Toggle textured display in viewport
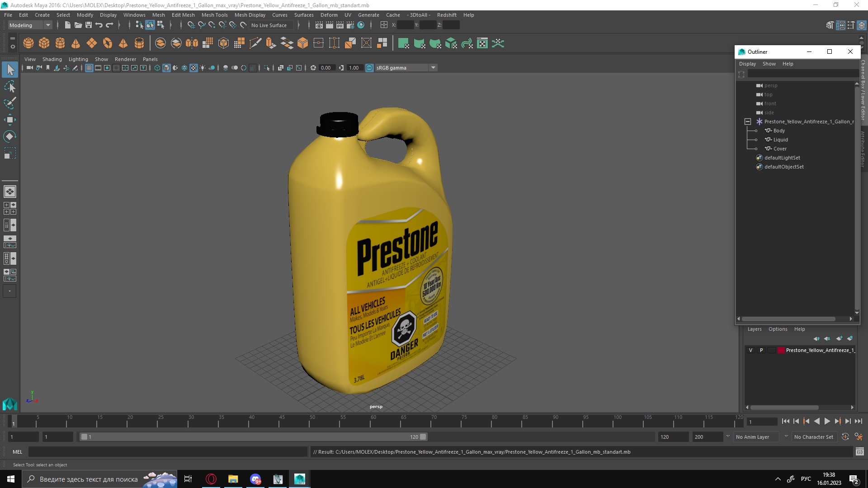The width and height of the screenshot is (868, 488). coord(193,68)
